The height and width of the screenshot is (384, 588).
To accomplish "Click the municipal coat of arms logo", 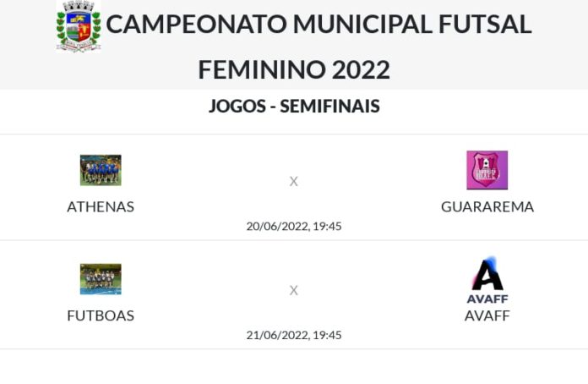I will tap(79, 26).
